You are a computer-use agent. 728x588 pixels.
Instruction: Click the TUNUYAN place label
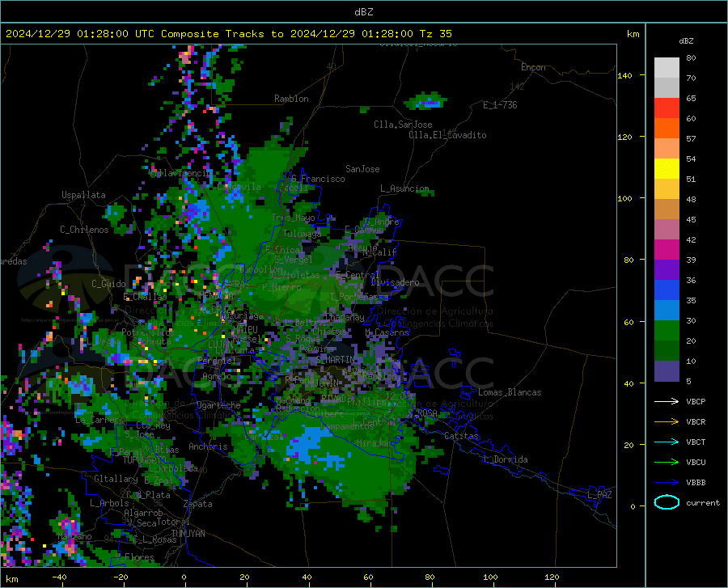click(x=188, y=534)
